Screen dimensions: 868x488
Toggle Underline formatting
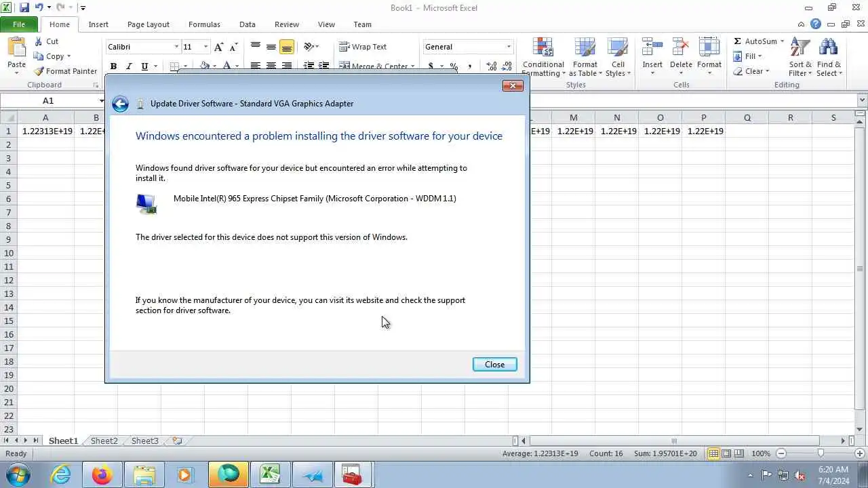click(x=144, y=66)
